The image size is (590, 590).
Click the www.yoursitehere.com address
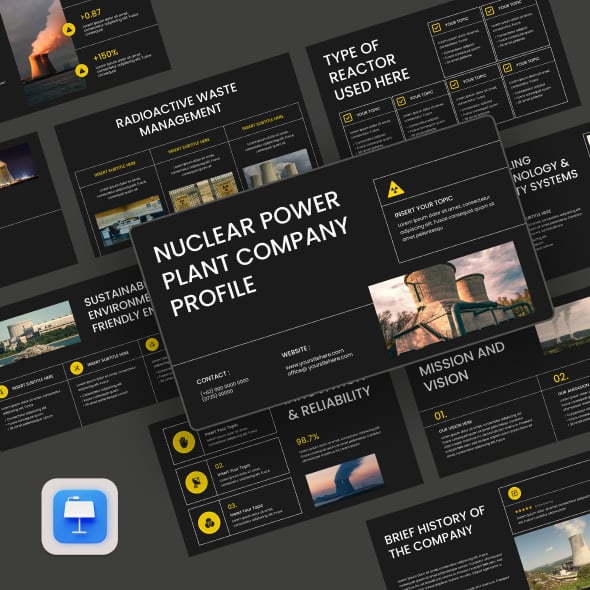click(315, 359)
